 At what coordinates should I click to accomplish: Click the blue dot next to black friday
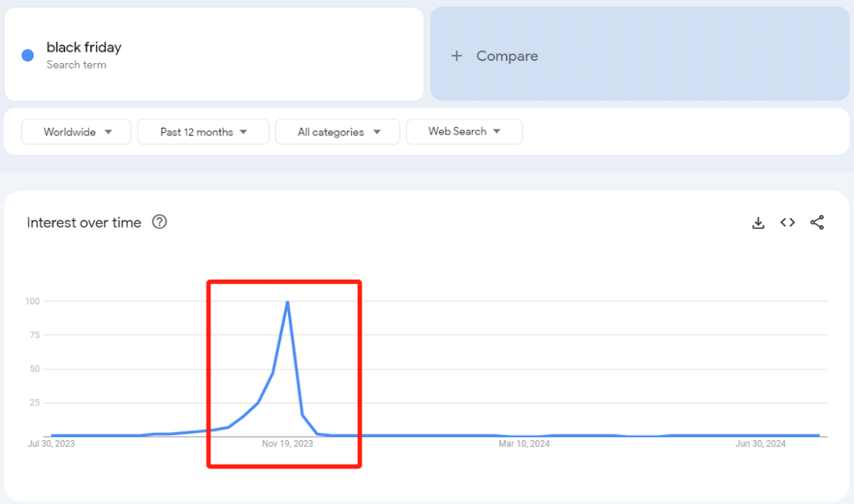pos(28,55)
